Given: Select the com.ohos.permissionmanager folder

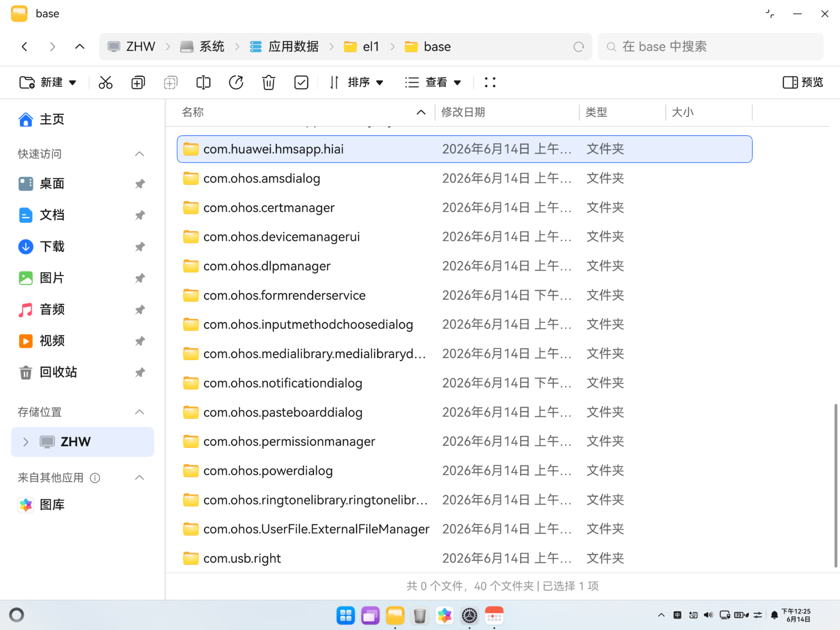Looking at the screenshot, I should (x=464, y=442).
